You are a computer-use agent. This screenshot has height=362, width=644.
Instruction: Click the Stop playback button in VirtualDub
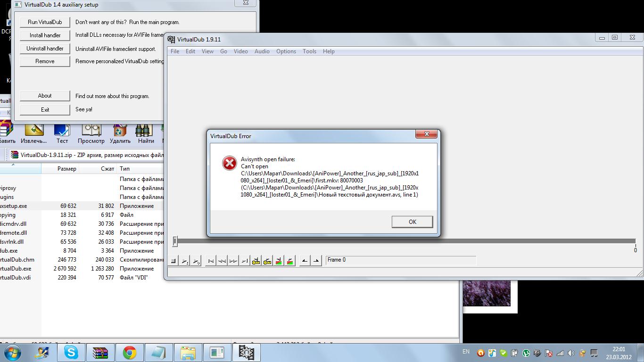pos(173,261)
